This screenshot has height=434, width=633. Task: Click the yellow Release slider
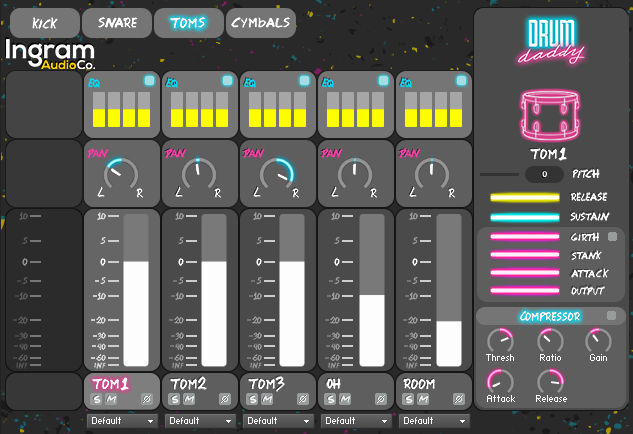coord(524,197)
